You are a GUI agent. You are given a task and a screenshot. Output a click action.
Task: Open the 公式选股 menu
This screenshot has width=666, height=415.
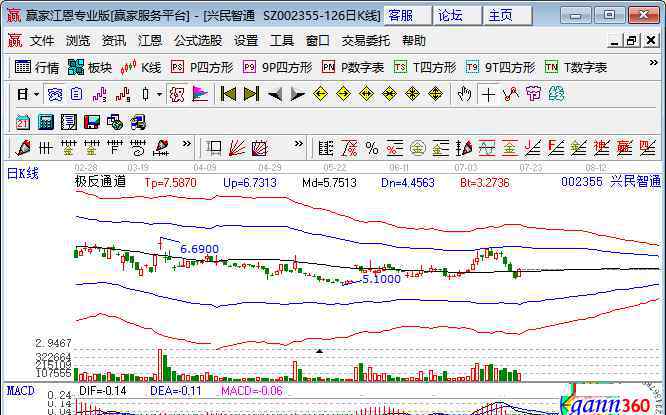click(198, 41)
